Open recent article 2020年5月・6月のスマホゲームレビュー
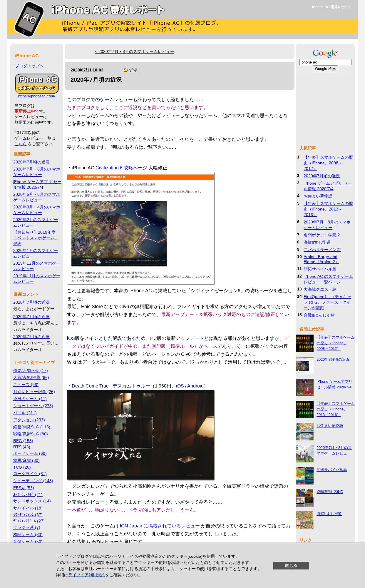This screenshot has width=365, height=588. coord(36,197)
